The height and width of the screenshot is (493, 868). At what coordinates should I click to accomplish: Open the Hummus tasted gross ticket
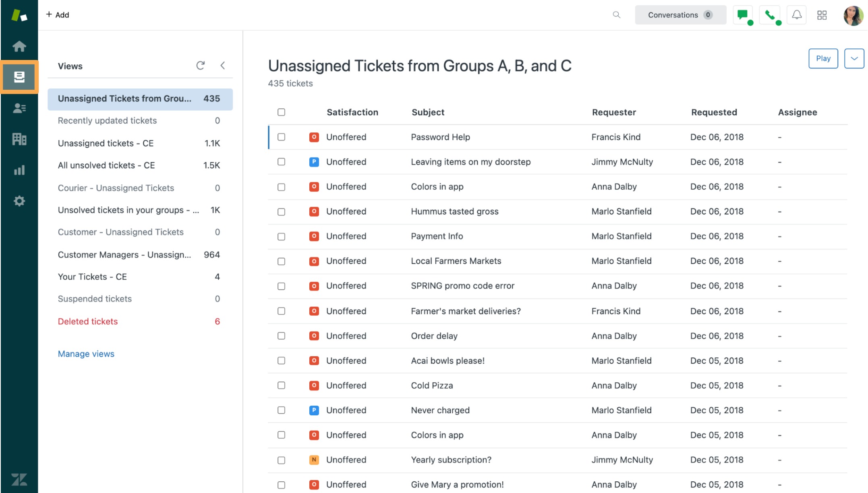tap(454, 211)
